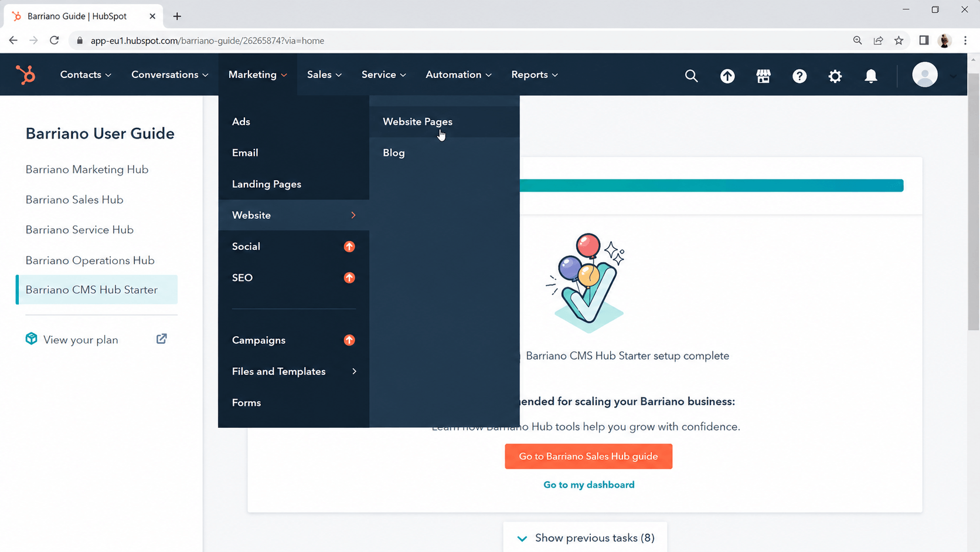
Task: Select Blog in the Website submenu
Action: 394,153
